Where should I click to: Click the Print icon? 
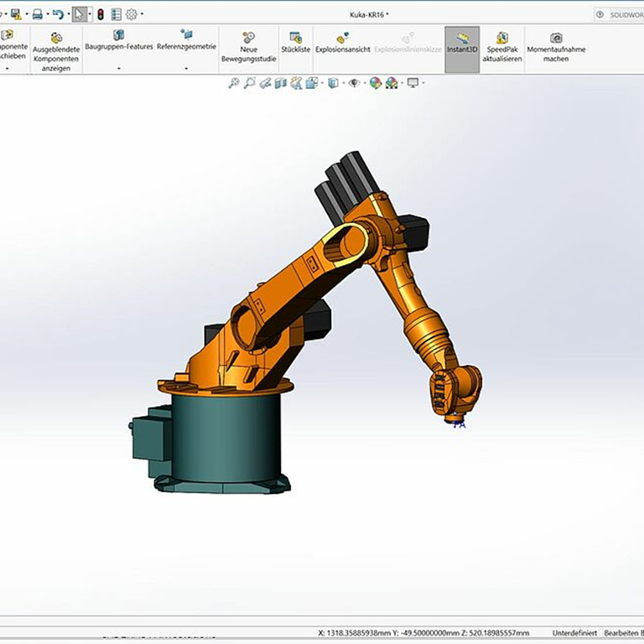pyautogui.click(x=38, y=14)
